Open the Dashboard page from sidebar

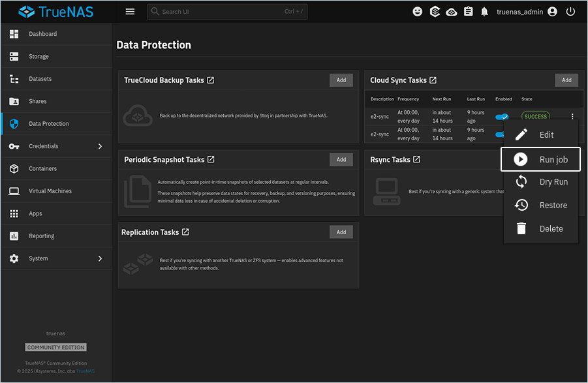[56, 34]
